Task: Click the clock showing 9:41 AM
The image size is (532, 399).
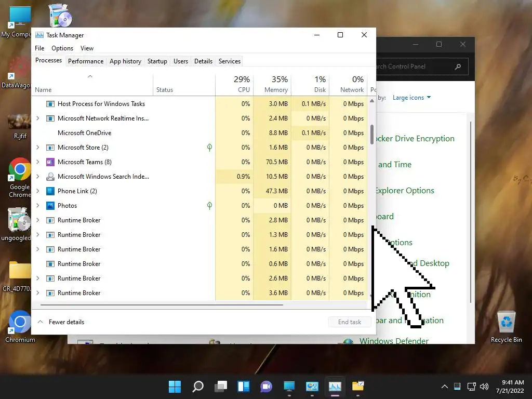Action: pos(513,382)
